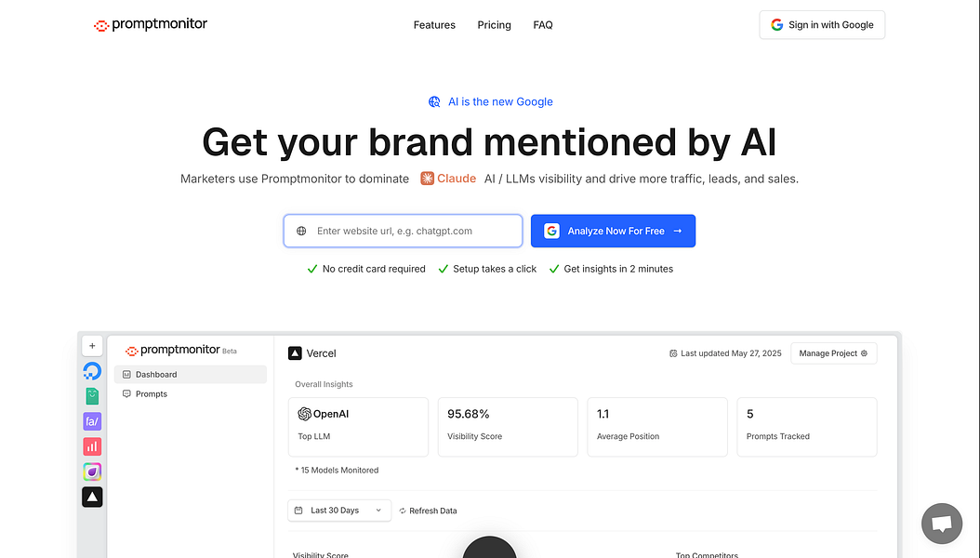
Task: Select the rainbow gradient project icon
Action: coord(92,472)
